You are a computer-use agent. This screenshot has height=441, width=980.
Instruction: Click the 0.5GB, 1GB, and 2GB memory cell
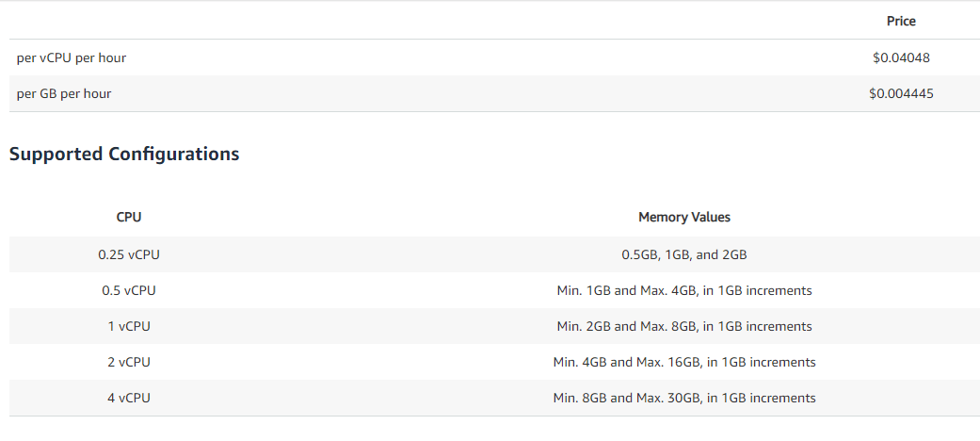coord(683,254)
